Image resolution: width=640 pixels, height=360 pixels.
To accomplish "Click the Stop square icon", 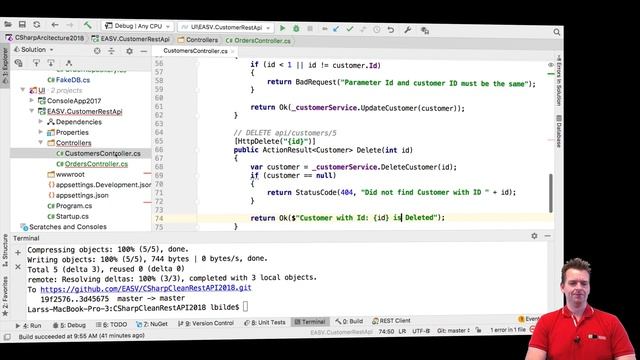I will tap(310, 29).
